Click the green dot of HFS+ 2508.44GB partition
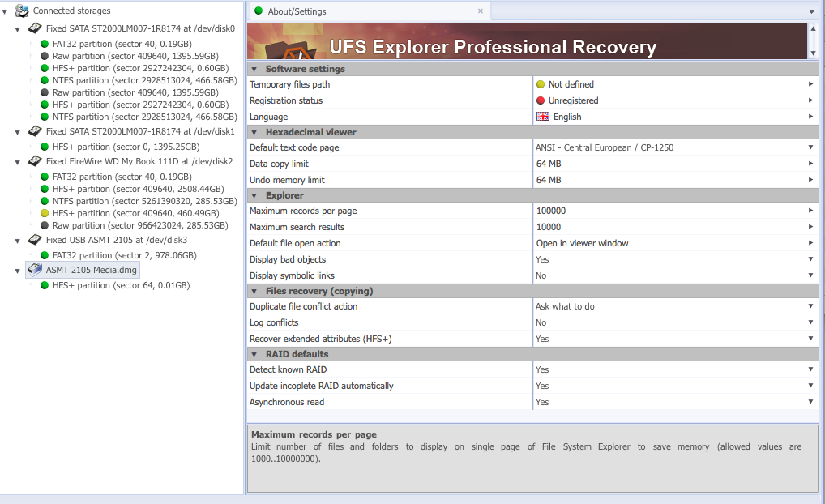The height and width of the screenshot is (504, 825). point(45,189)
